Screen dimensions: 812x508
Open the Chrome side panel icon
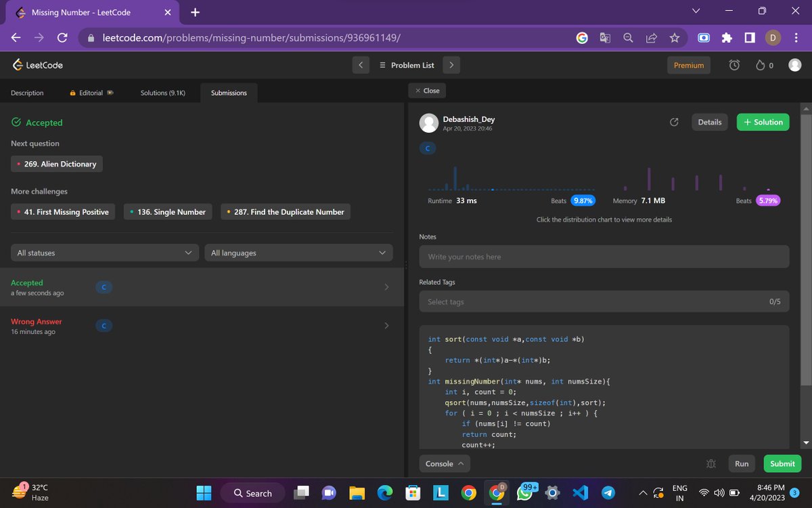(x=750, y=38)
